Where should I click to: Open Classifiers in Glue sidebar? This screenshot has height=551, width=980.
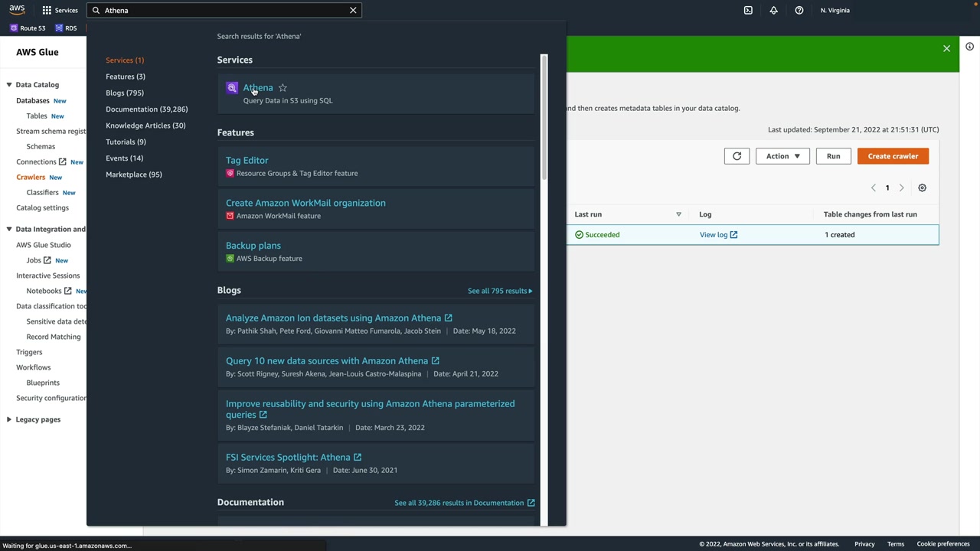pyautogui.click(x=43, y=192)
